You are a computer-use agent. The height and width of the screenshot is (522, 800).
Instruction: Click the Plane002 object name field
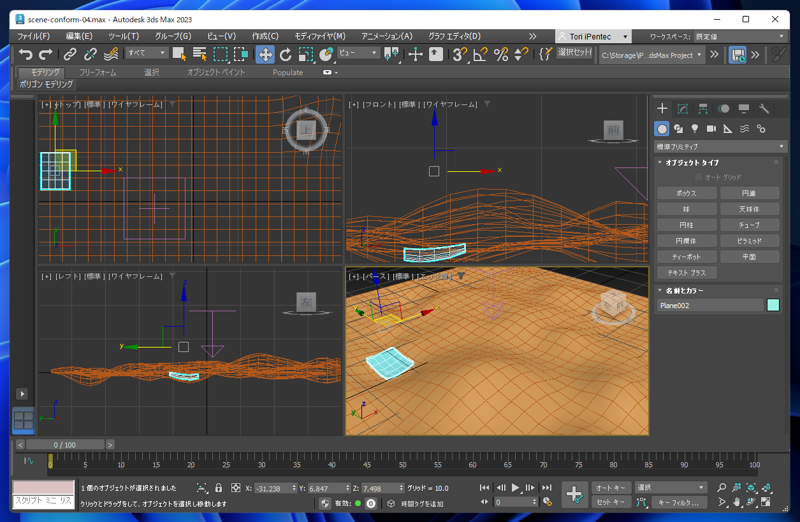click(710, 305)
